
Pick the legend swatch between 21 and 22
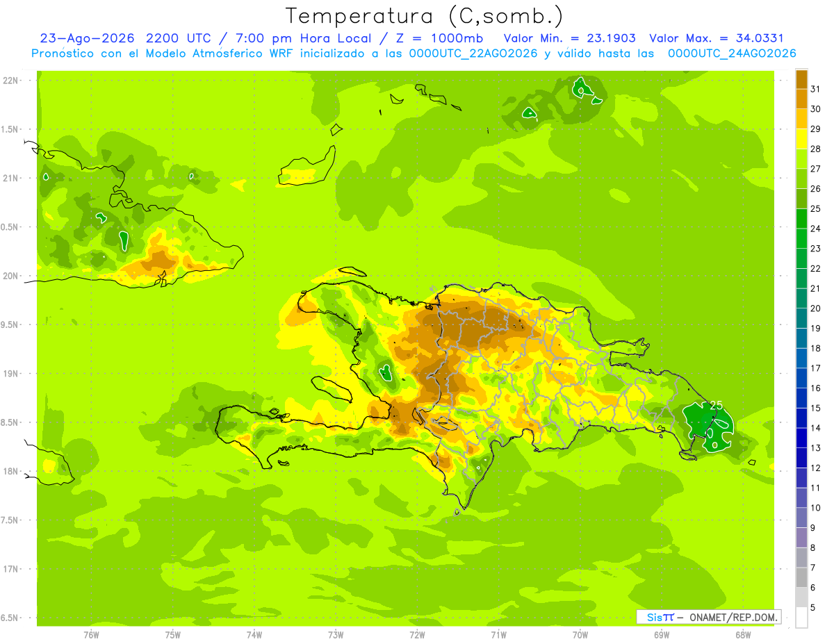[x=801, y=279]
